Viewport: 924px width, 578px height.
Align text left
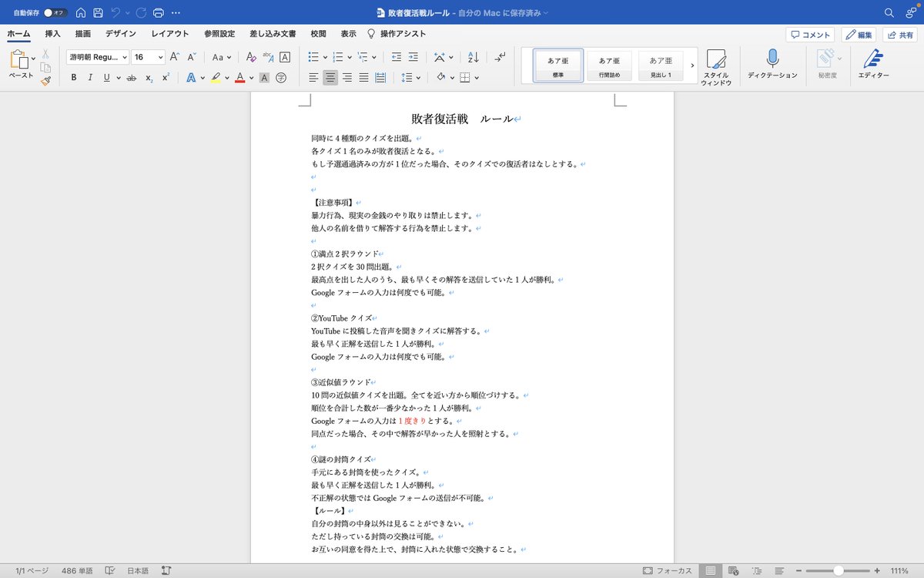tap(313, 78)
